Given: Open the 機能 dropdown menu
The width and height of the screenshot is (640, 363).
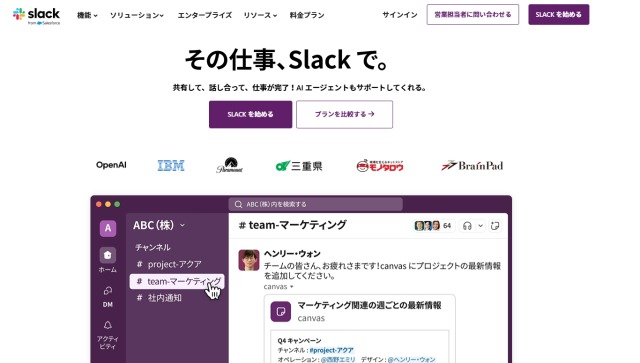Looking at the screenshot, I should point(87,15).
